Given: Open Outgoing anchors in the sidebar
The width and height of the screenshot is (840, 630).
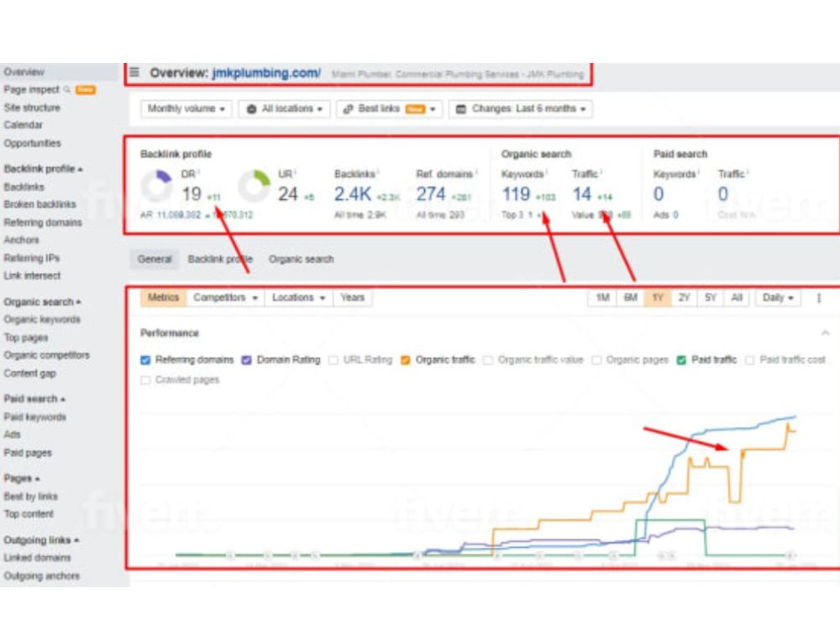Looking at the screenshot, I should coord(42,576).
